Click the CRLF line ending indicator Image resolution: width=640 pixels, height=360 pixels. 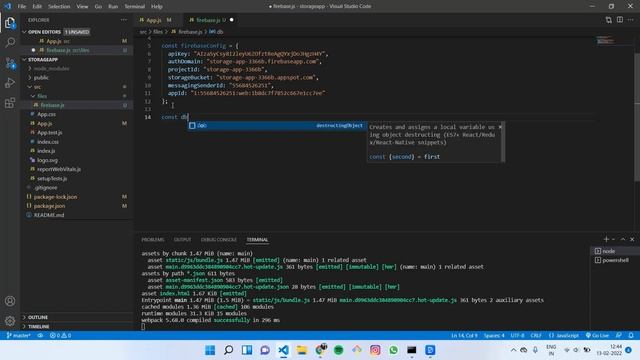pyautogui.click(x=536, y=336)
